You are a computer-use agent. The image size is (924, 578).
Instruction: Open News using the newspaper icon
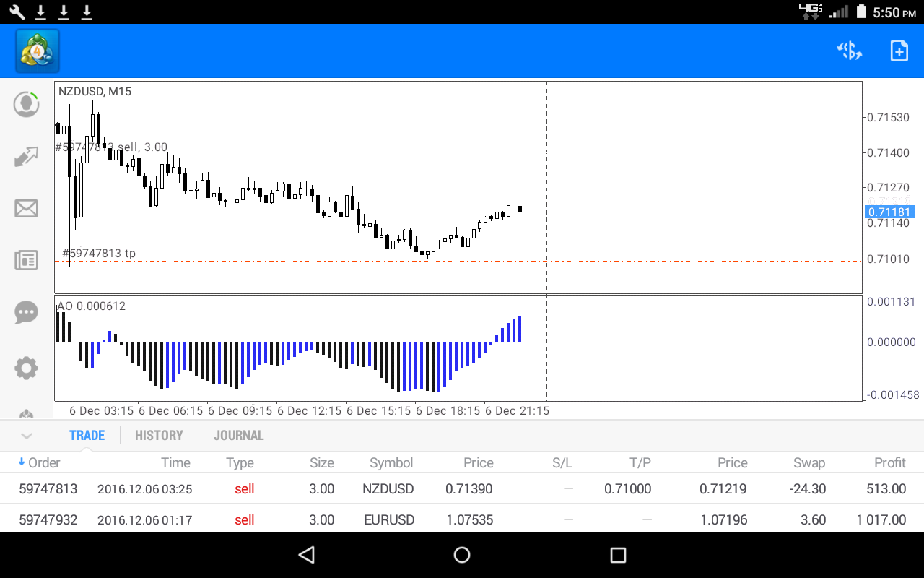pyautogui.click(x=26, y=260)
